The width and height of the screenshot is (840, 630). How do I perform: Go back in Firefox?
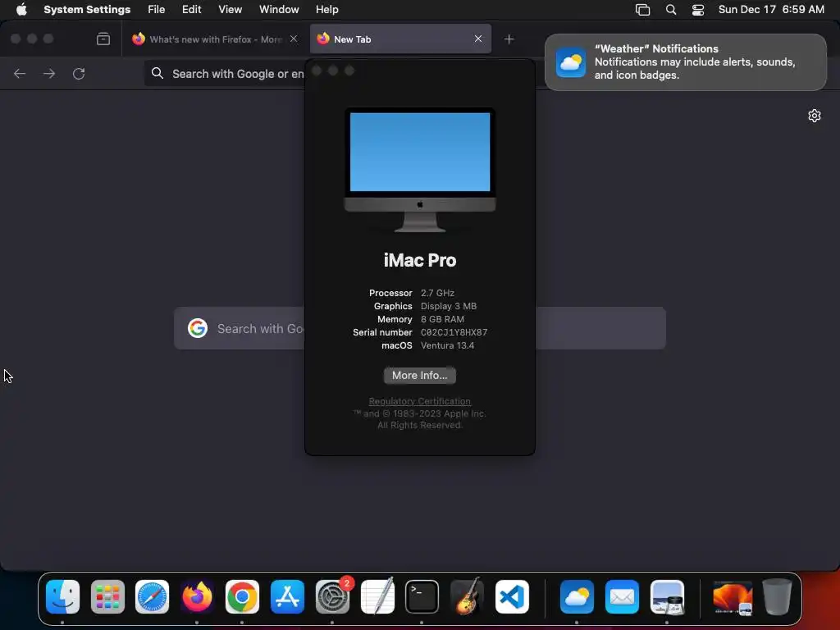coord(20,73)
